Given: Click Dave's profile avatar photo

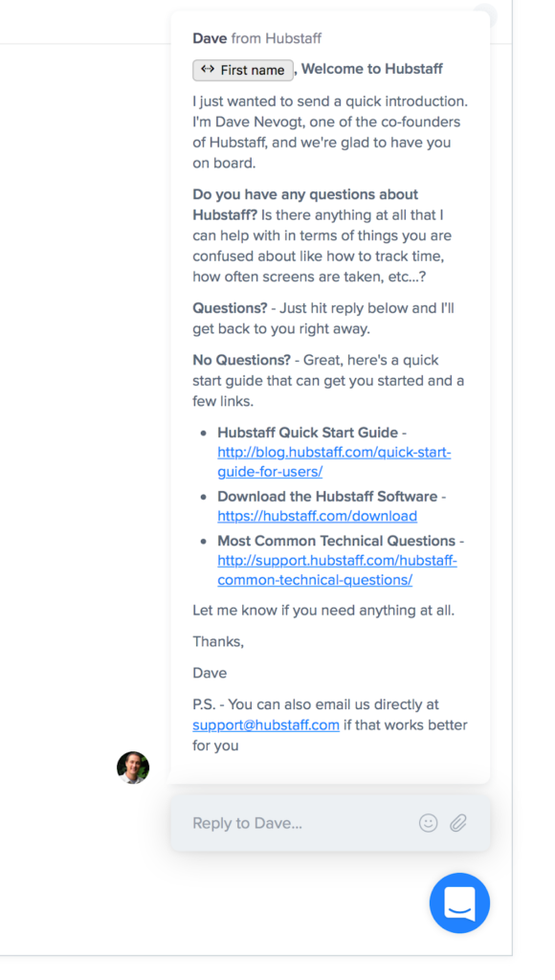Looking at the screenshot, I should (133, 768).
